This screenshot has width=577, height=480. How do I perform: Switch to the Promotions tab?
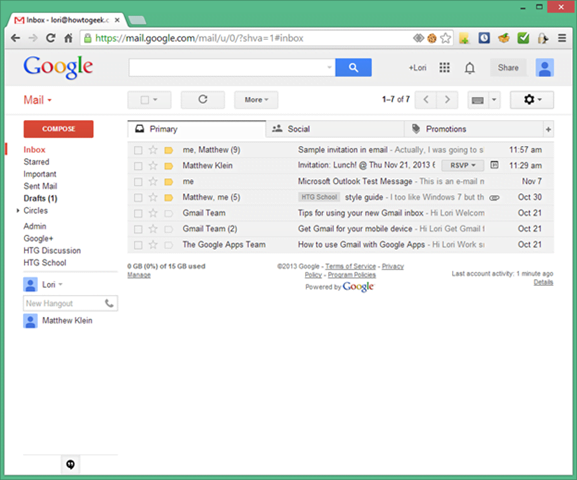pos(474,129)
